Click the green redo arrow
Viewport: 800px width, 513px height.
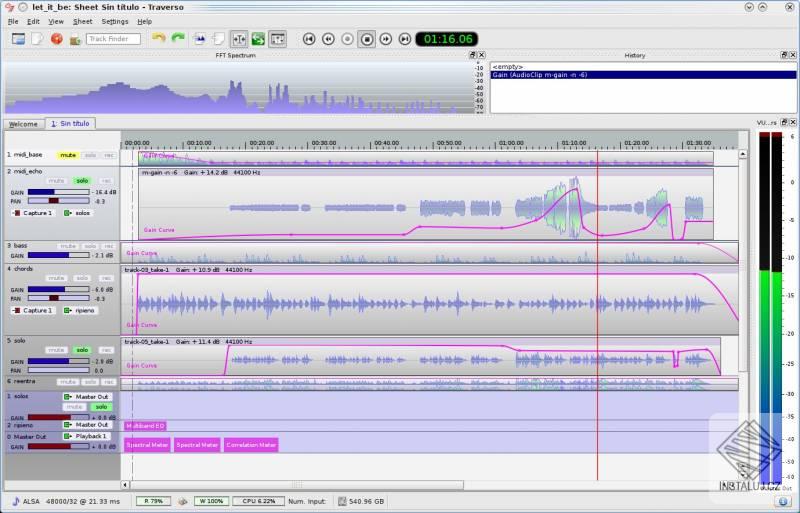pyautogui.click(x=177, y=38)
